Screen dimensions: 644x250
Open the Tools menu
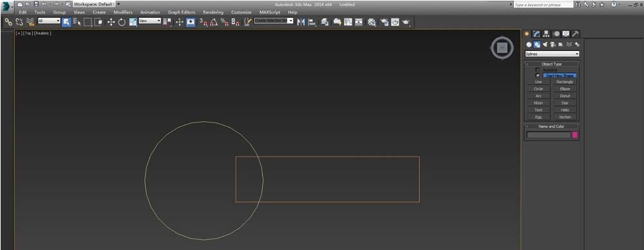point(40,12)
